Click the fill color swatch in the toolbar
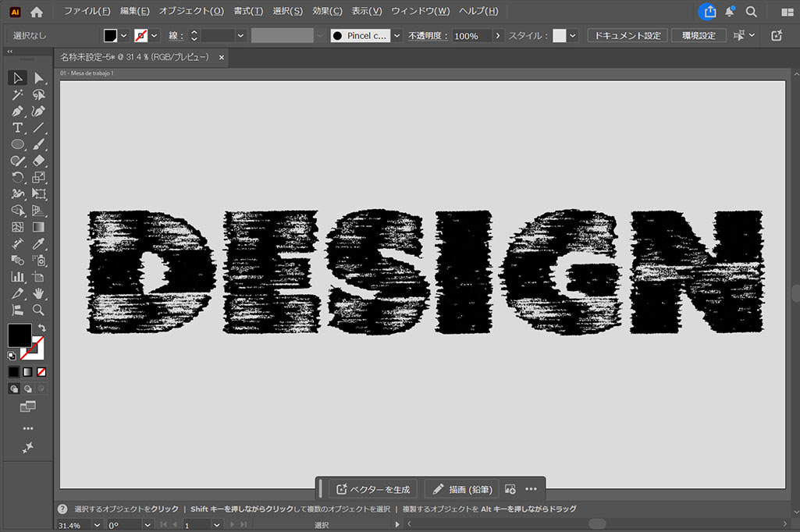 19,335
